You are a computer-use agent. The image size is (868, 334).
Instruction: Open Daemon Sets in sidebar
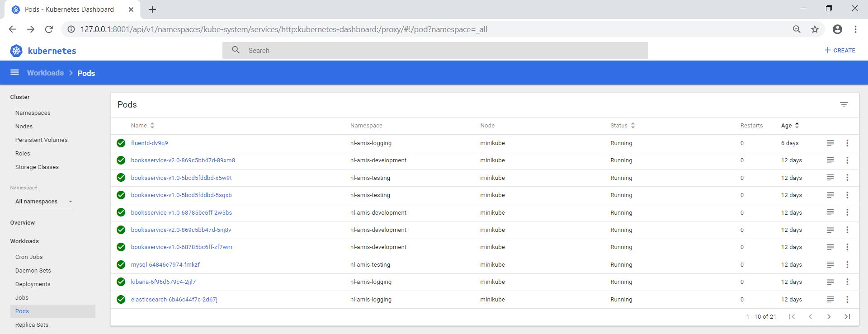point(33,271)
